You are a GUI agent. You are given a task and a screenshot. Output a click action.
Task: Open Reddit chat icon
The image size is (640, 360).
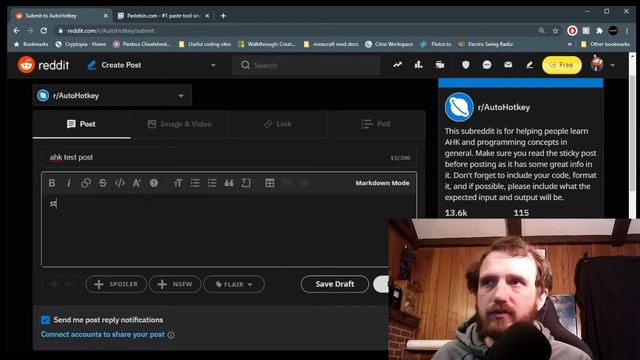tap(487, 64)
